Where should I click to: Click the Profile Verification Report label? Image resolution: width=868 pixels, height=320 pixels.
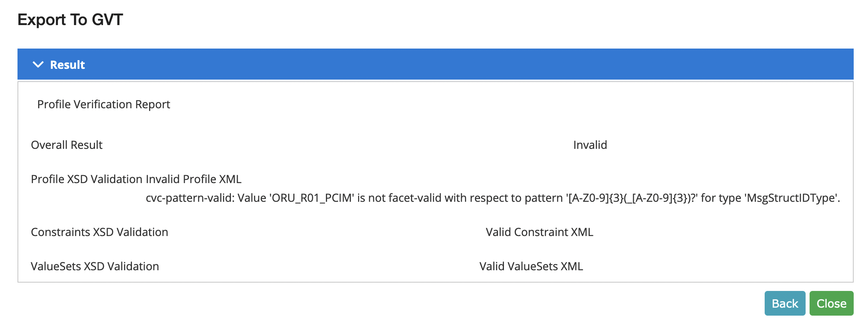103,104
